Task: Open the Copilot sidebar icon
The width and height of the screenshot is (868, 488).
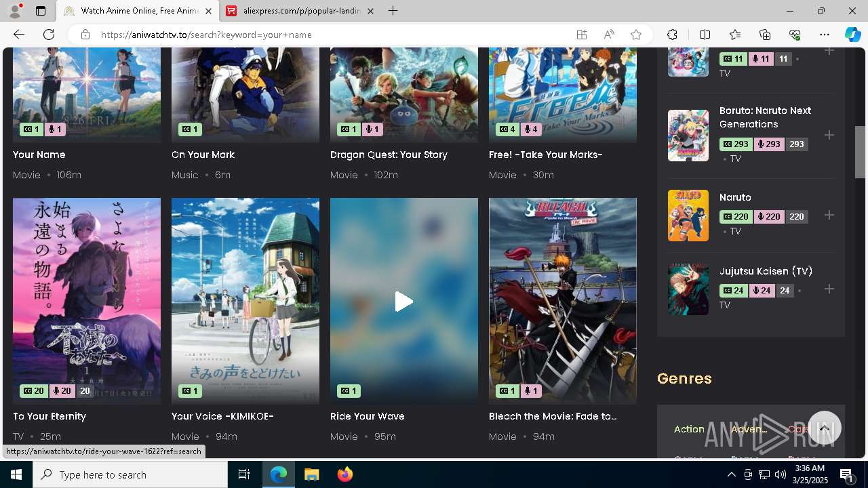Action: 852,35
